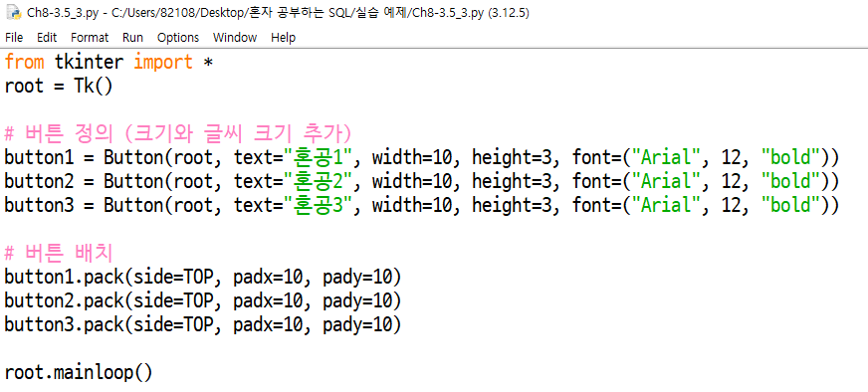Click the "혼공3" string literal

coord(319,205)
